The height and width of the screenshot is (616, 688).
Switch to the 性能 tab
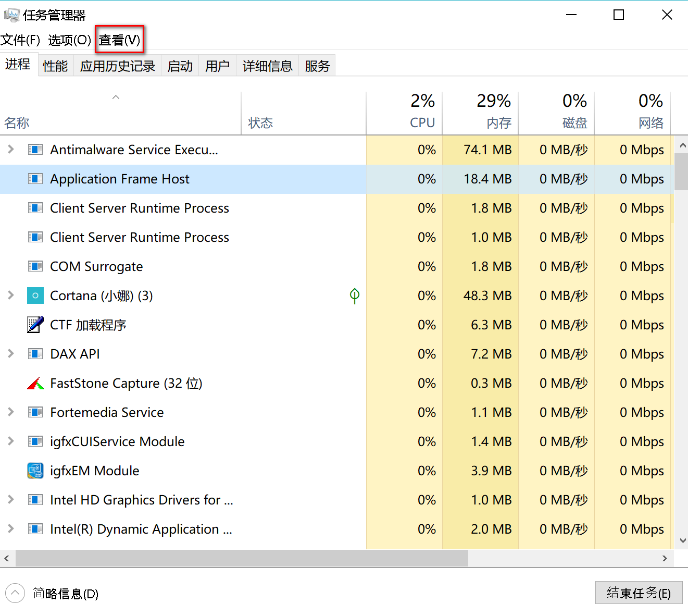(x=55, y=66)
